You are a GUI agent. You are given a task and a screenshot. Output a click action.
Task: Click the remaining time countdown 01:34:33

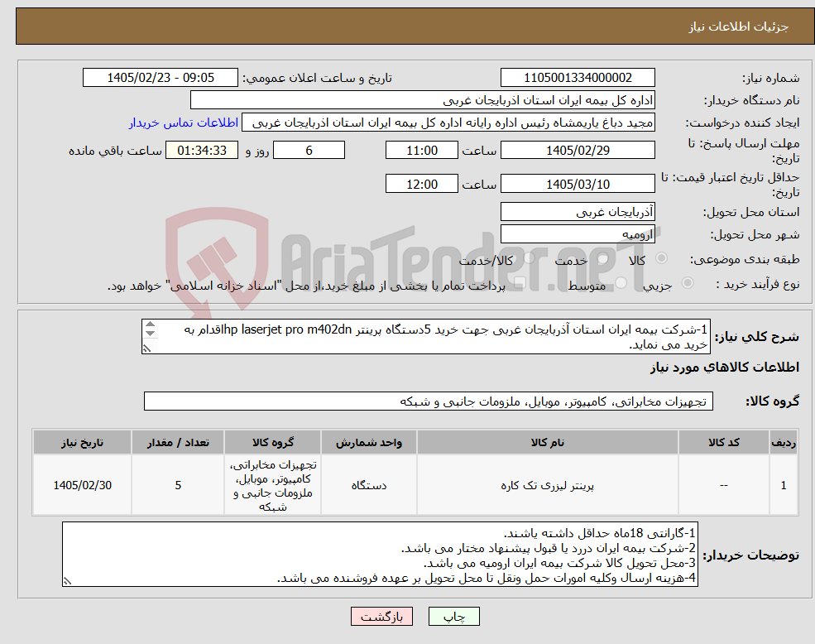coord(202,151)
